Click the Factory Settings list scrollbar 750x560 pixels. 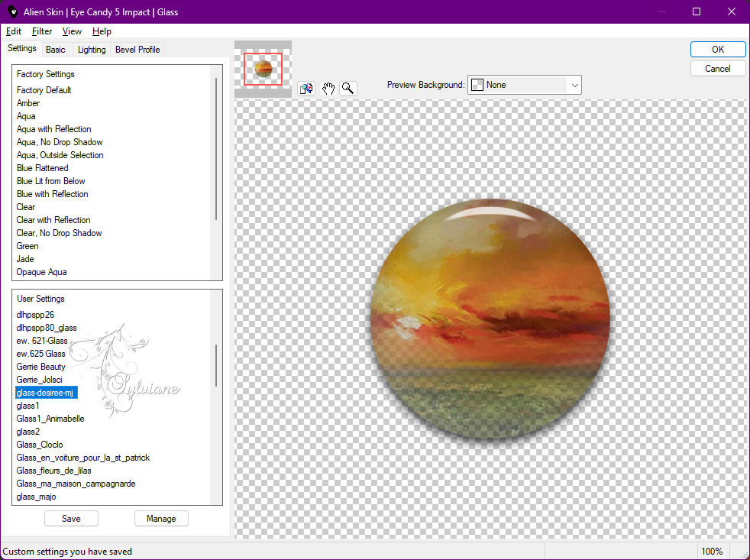(x=216, y=148)
